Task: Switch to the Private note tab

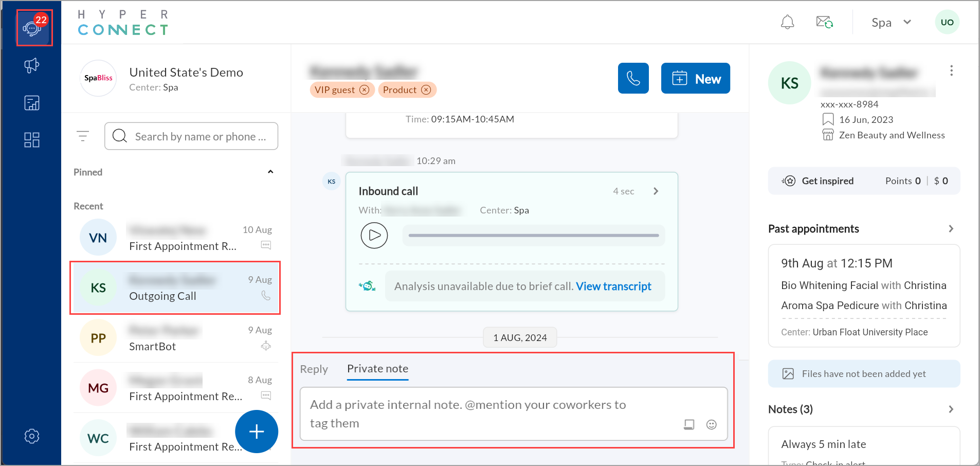Action: point(377,369)
